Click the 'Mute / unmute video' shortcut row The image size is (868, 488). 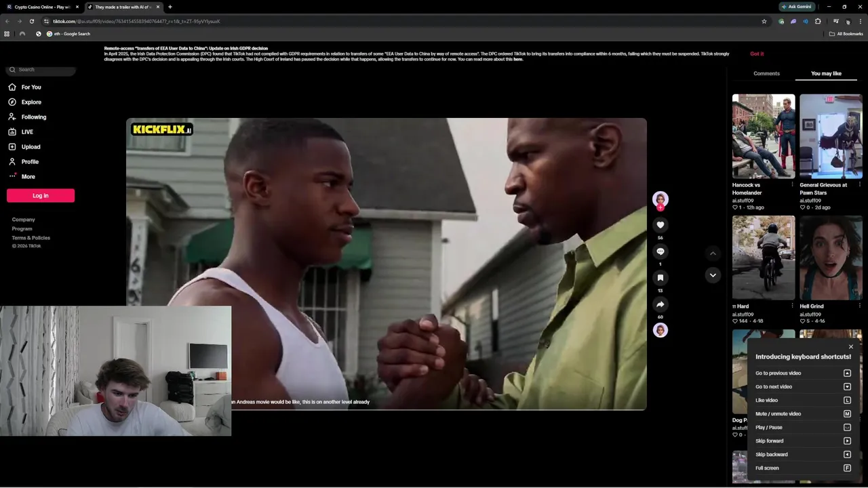tap(803, 414)
